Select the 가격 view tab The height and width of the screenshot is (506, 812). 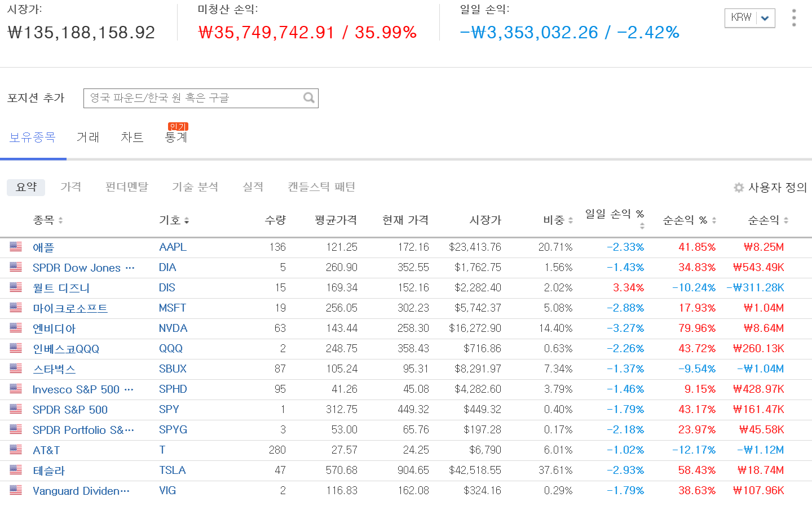pos(71,187)
